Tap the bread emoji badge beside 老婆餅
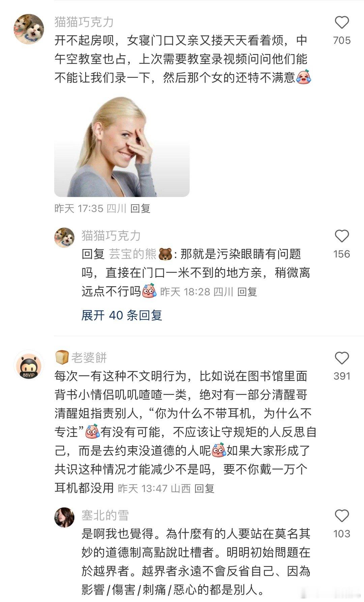364x602 pixels. 62,357
